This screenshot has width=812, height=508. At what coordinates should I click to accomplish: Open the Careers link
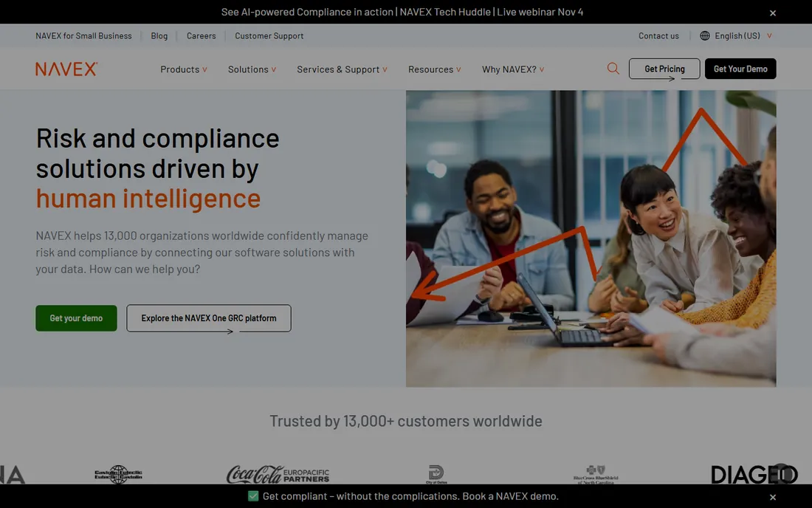coord(201,35)
